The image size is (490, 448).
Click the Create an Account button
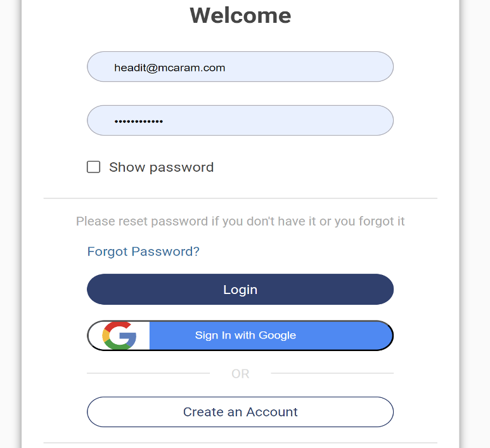[240, 412]
